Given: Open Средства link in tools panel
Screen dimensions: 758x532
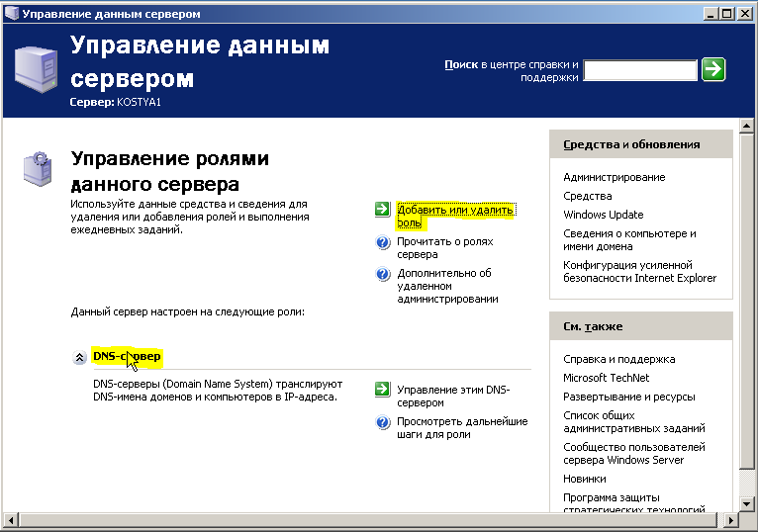Looking at the screenshot, I should point(588,196).
